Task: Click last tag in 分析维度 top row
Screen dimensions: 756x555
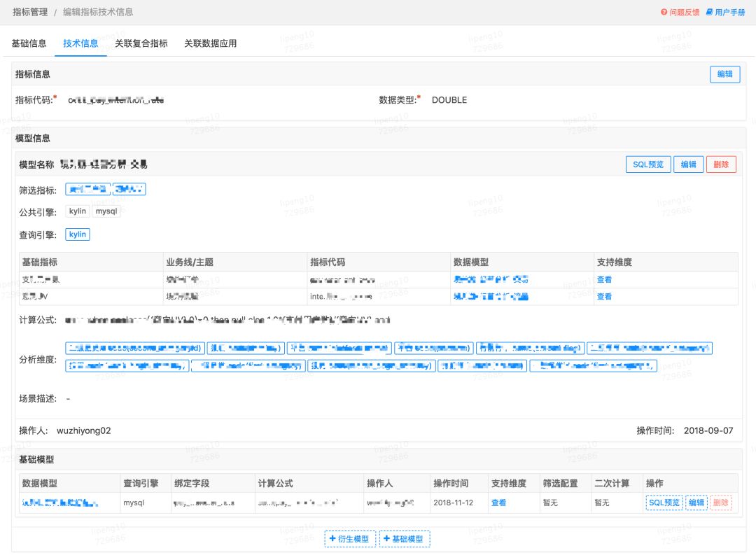Action: (x=650, y=348)
